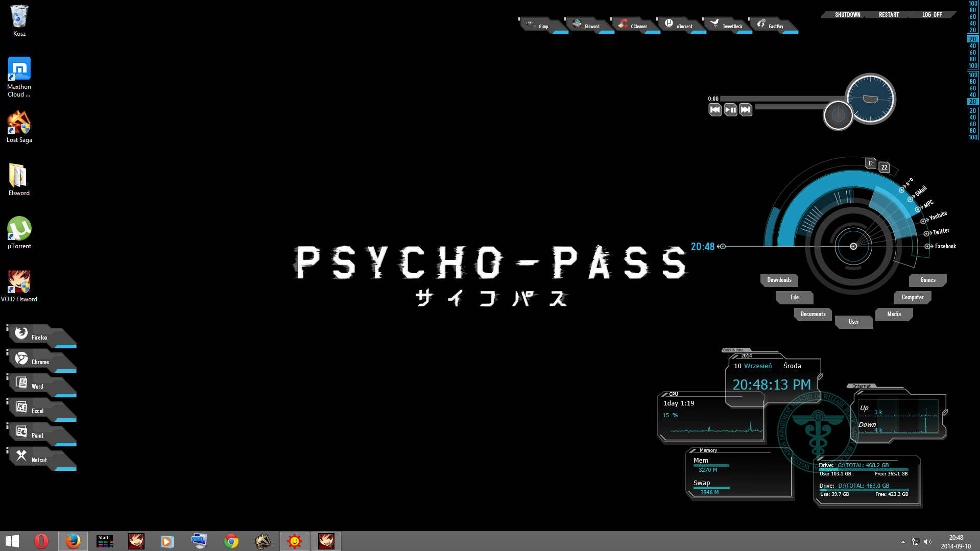Show hidden system tray icons
The image size is (980, 551).
(x=903, y=542)
